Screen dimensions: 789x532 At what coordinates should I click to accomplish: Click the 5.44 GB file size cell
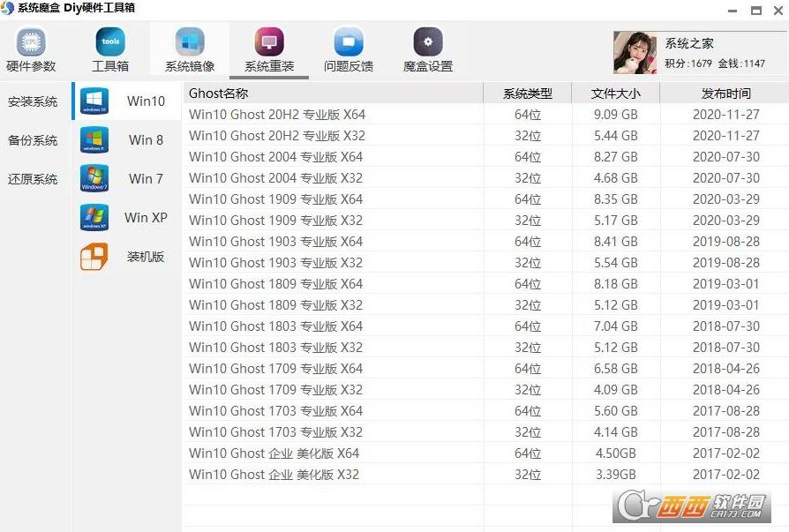(615, 136)
